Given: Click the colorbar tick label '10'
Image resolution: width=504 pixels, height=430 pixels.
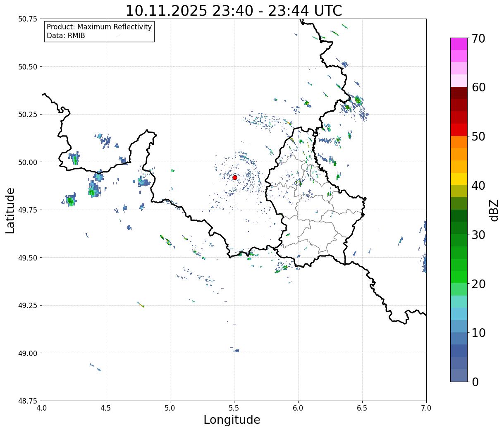Looking at the screenshot, I should (x=478, y=333).
